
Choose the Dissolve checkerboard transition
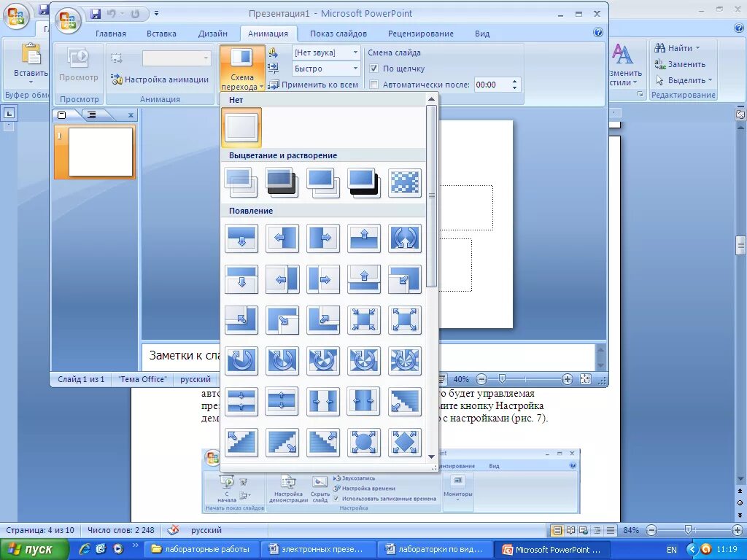405,183
